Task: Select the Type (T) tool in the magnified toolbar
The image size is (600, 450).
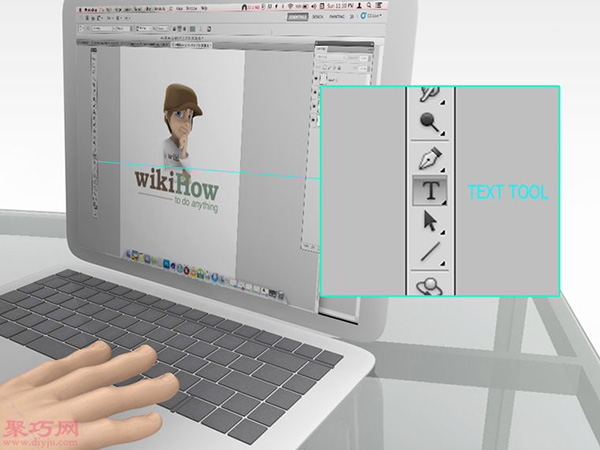Action: pyautogui.click(x=430, y=190)
